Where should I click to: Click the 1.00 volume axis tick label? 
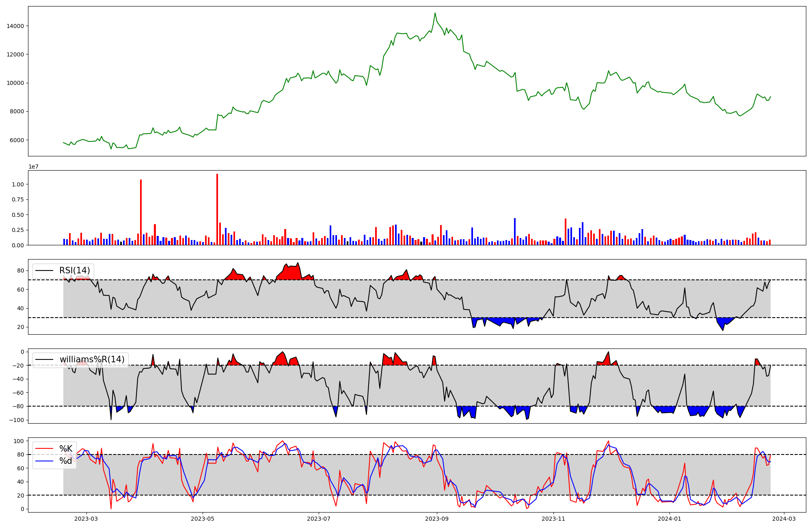(17, 184)
